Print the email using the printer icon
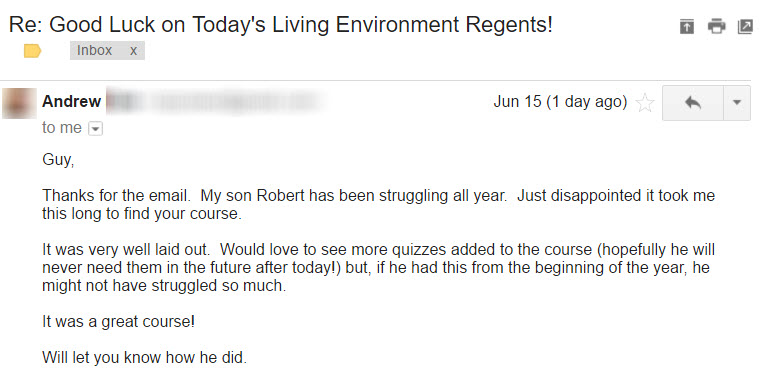The width and height of the screenshot is (765, 374). coord(716,26)
